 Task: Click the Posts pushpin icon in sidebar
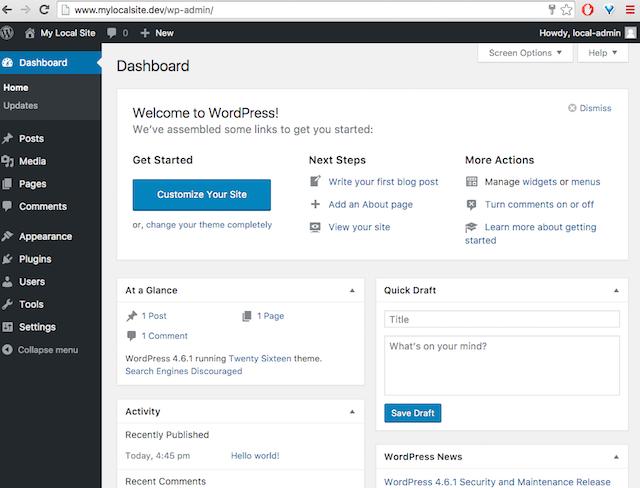[x=9, y=139]
